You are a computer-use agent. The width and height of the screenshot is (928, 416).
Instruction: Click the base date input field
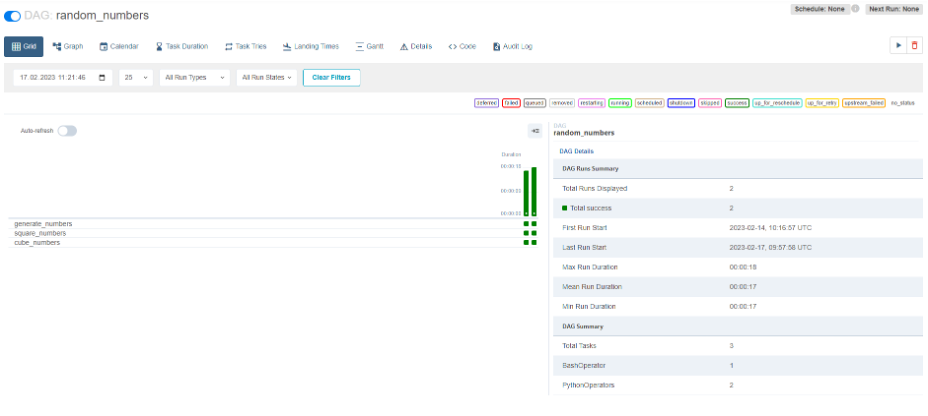coord(55,77)
